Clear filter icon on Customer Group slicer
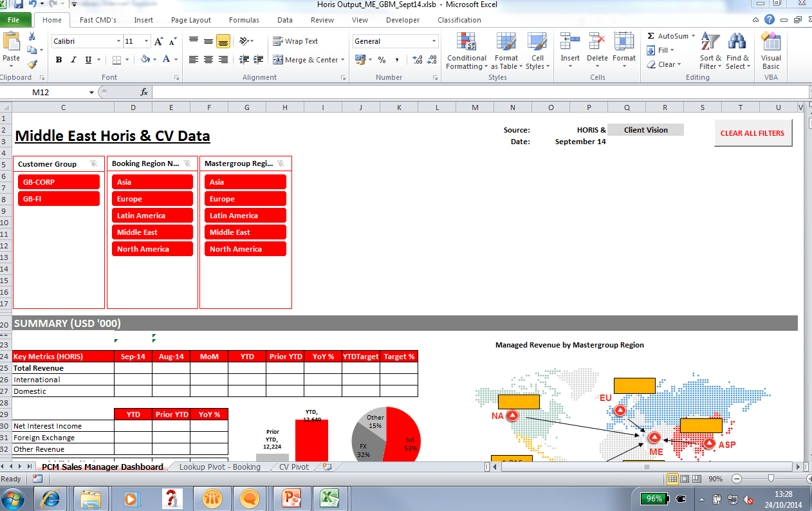812x511 pixels. pos(94,163)
